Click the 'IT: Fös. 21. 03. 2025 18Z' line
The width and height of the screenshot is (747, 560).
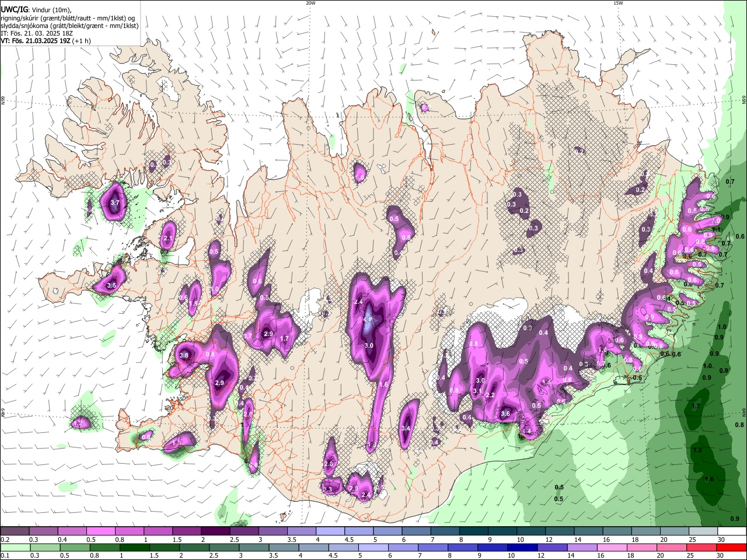coord(37,34)
